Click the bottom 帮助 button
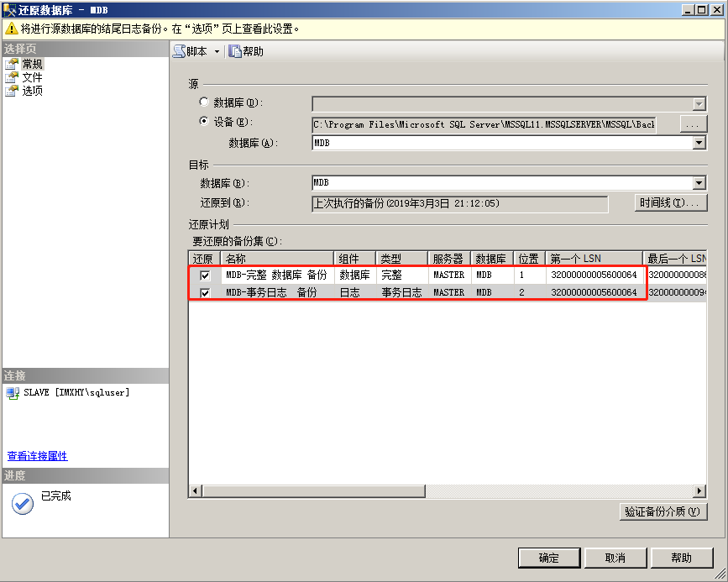Image resolution: width=728 pixels, height=582 pixels. pyautogui.click(x=682, y=558)
